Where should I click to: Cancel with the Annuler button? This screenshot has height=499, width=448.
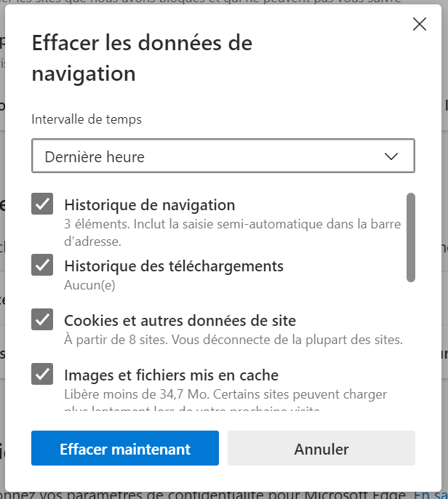pos(321,449)
